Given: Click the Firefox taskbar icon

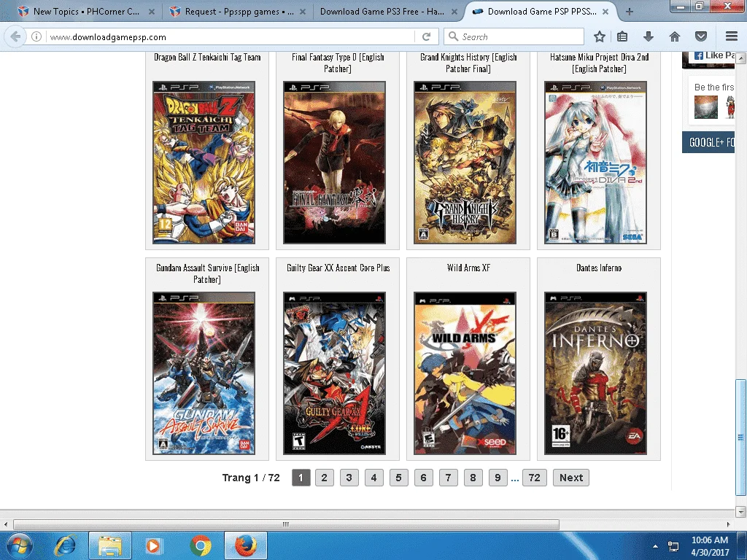Looking at the screenshot, I should (245, 545).
